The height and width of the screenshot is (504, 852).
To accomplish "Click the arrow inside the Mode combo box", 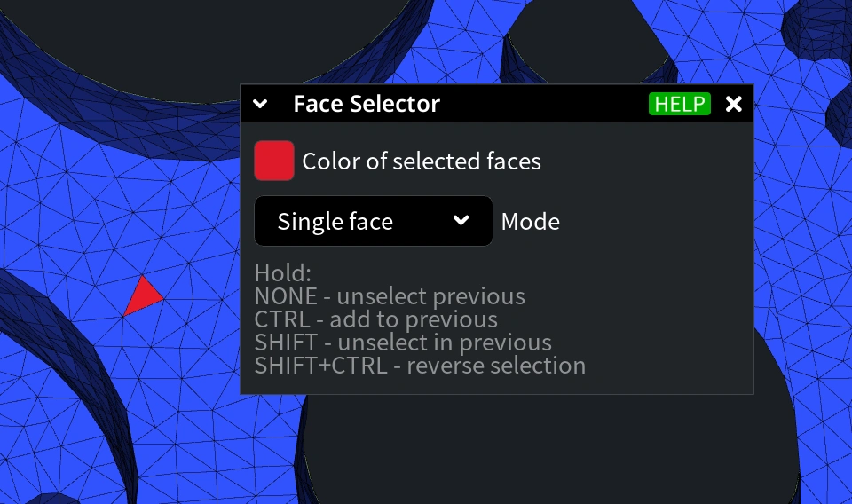I will click(x=461, y=220).
